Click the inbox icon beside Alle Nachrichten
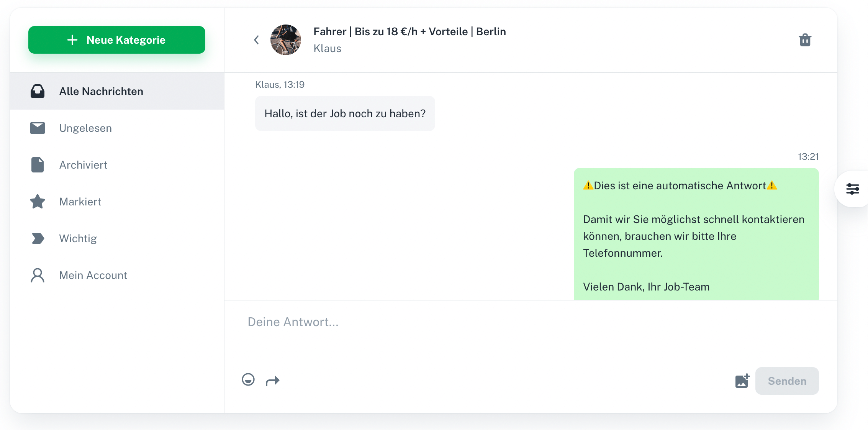 (x=38, y=91)
